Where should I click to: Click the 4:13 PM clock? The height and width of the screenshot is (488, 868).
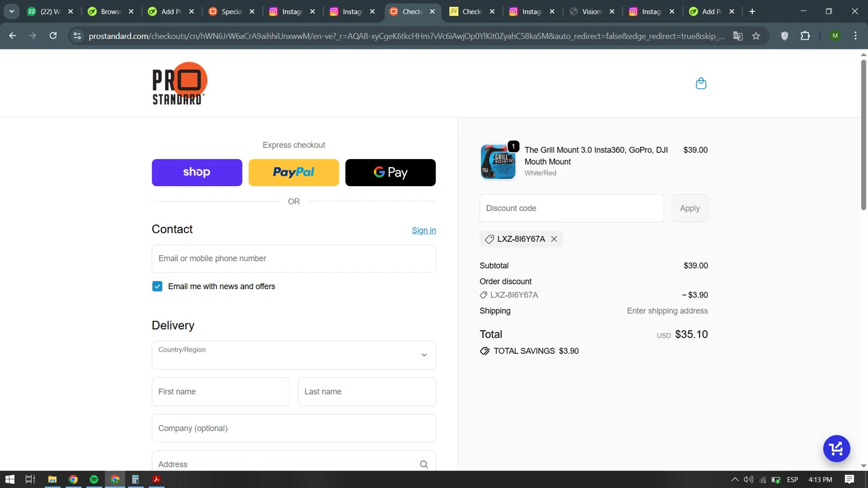pos(820,479)
